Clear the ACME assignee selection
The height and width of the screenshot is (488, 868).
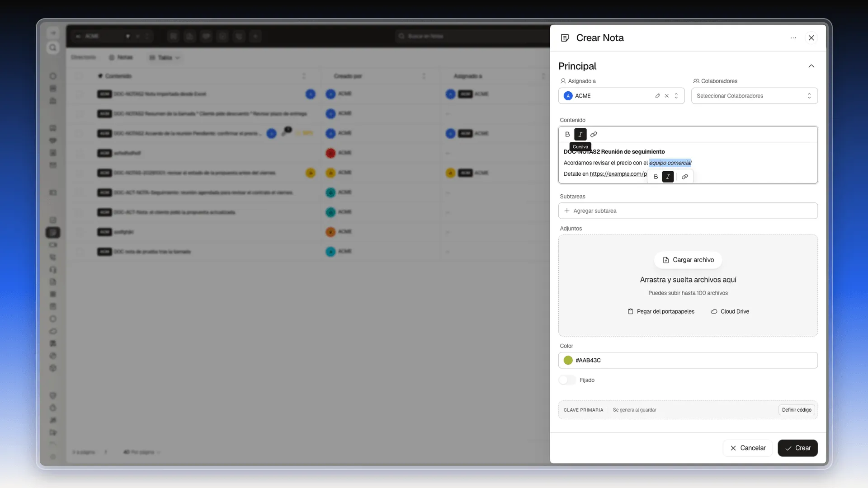click(x=667, y=96)
